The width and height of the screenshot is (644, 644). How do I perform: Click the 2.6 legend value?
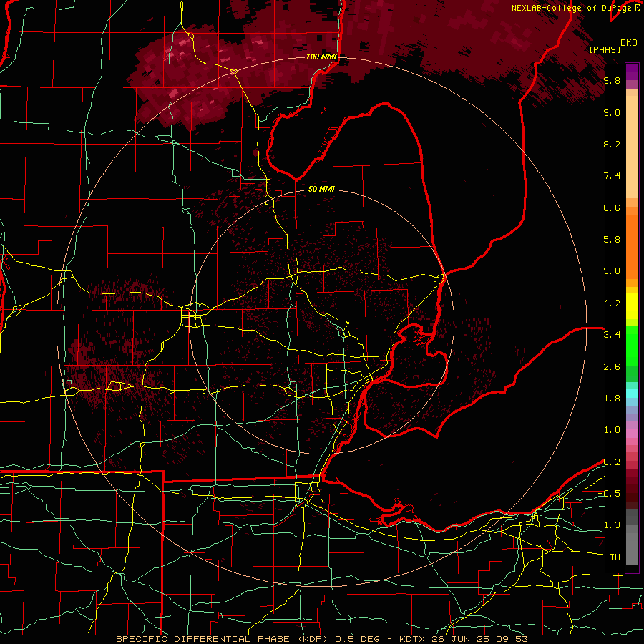[x=612, y=367]
